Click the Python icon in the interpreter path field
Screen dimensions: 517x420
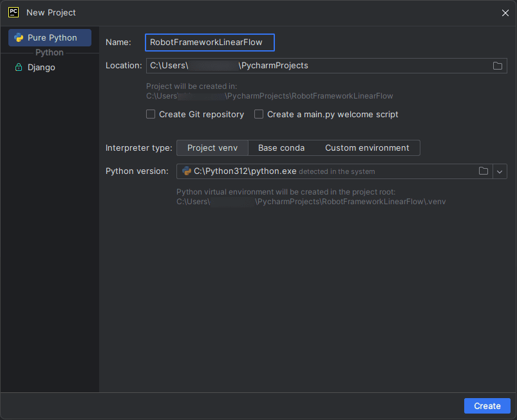[187, 171]
